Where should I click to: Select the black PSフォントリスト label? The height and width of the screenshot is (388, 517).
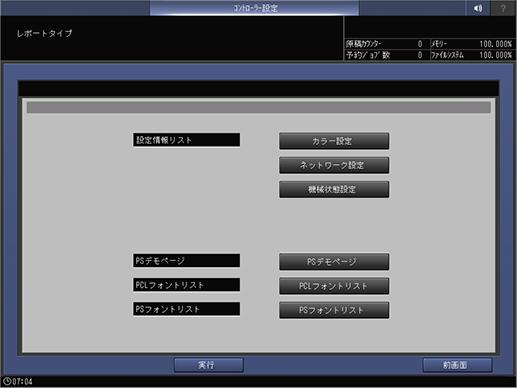coord(186,309)
